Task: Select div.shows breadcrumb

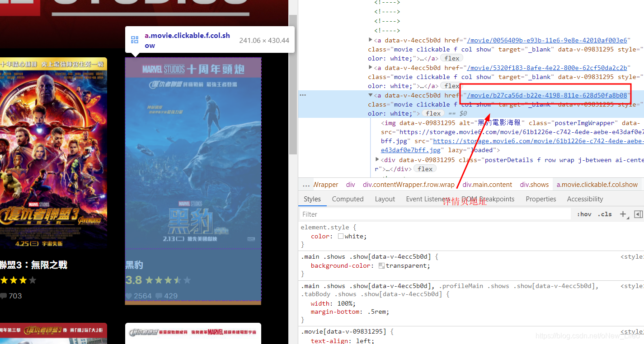Action: click(x=534, y=185)
